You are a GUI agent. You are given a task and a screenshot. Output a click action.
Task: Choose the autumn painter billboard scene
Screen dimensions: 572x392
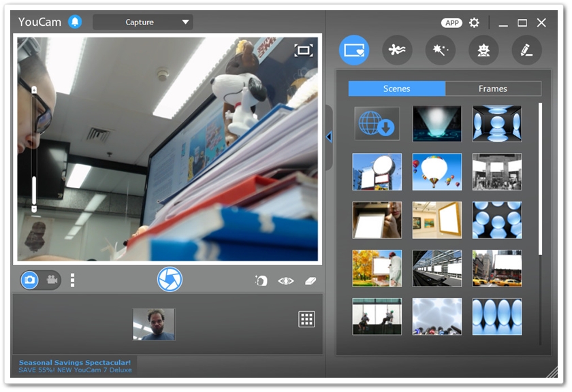(x=377, y=268)
